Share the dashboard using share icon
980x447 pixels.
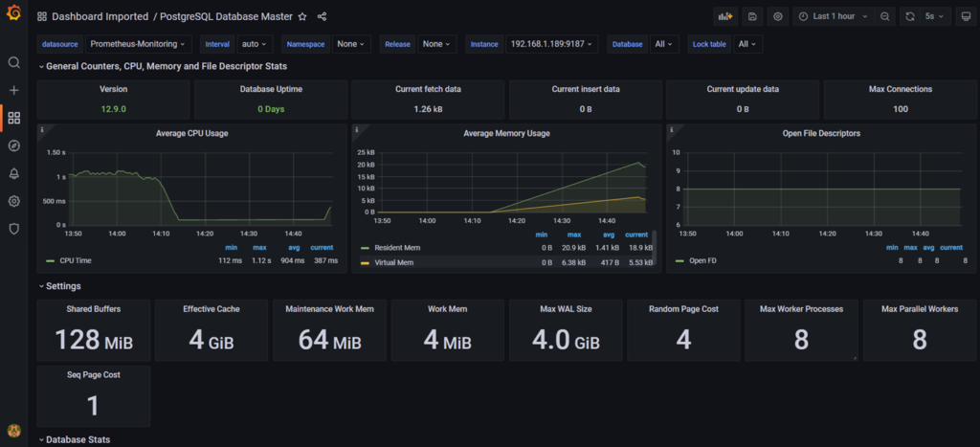(x=322, y=17)
